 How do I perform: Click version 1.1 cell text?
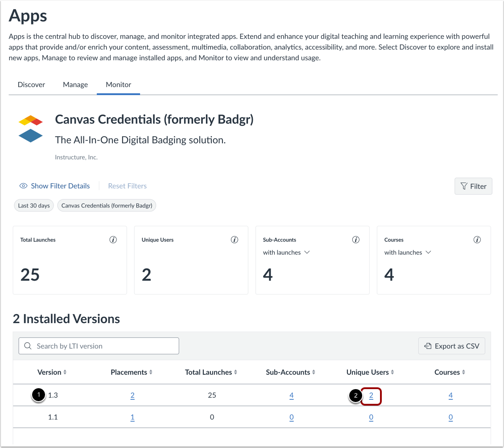click(53, 417)
